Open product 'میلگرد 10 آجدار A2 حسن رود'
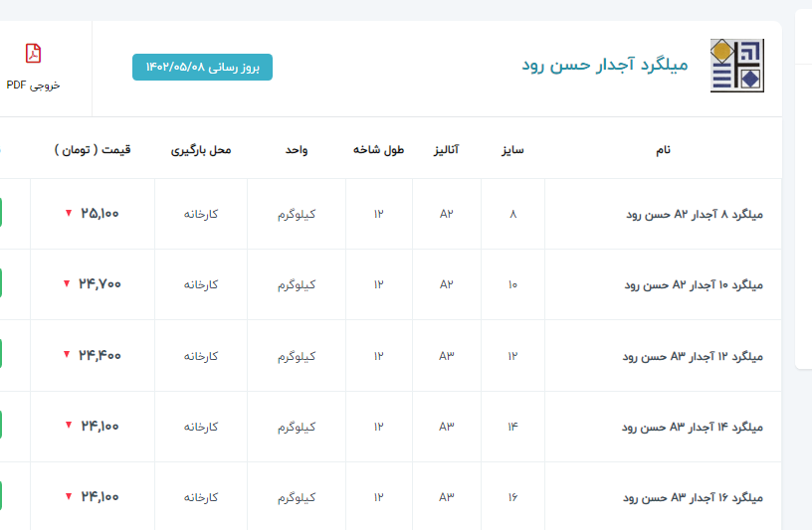The height and width of the screenshot is (530, 812). click(x=693, y=284)
